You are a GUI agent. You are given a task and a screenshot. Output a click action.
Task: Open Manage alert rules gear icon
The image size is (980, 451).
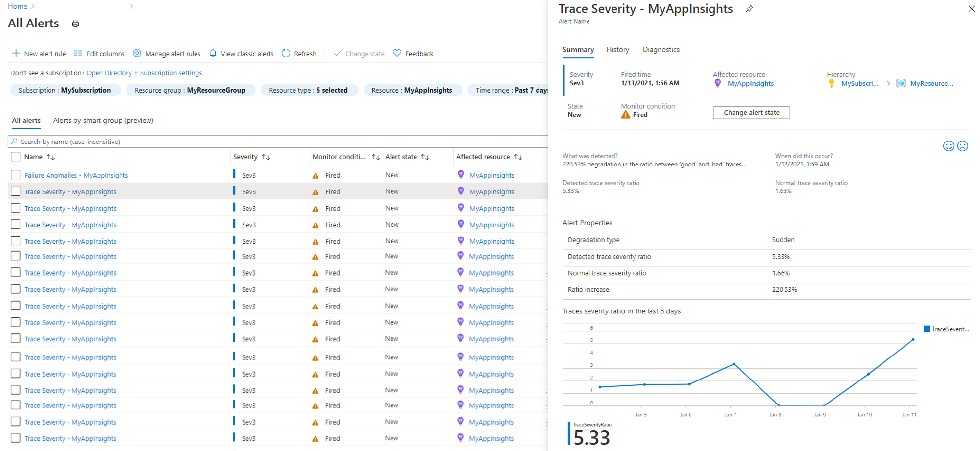[x=137, y=53]
